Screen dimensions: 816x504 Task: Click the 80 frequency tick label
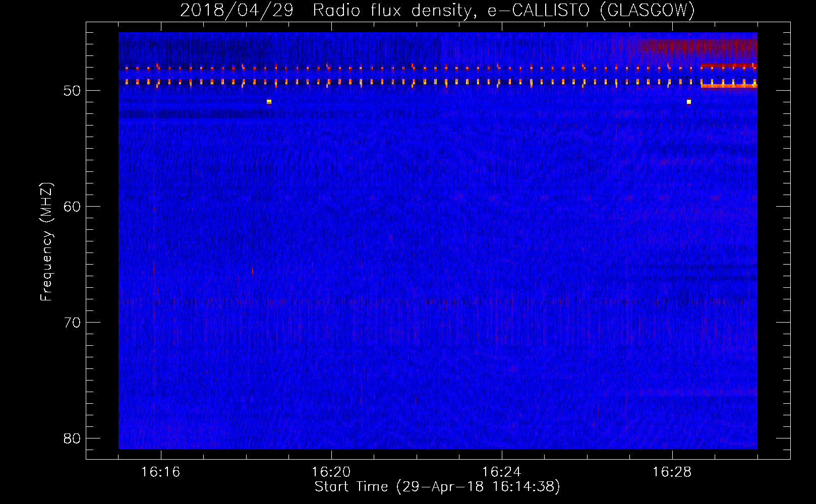pos(72,438)
